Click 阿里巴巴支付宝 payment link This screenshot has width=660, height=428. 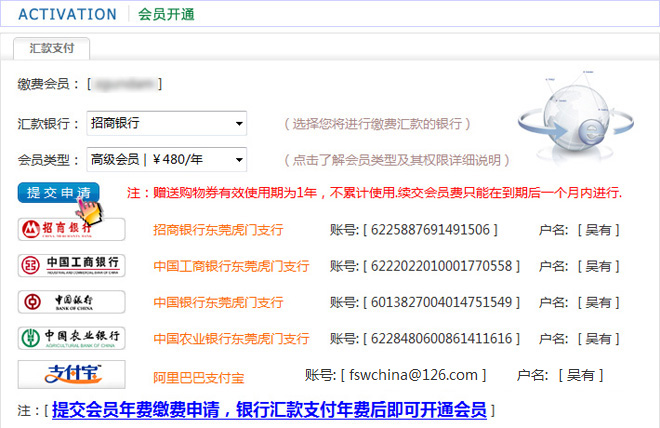point(198,378)
